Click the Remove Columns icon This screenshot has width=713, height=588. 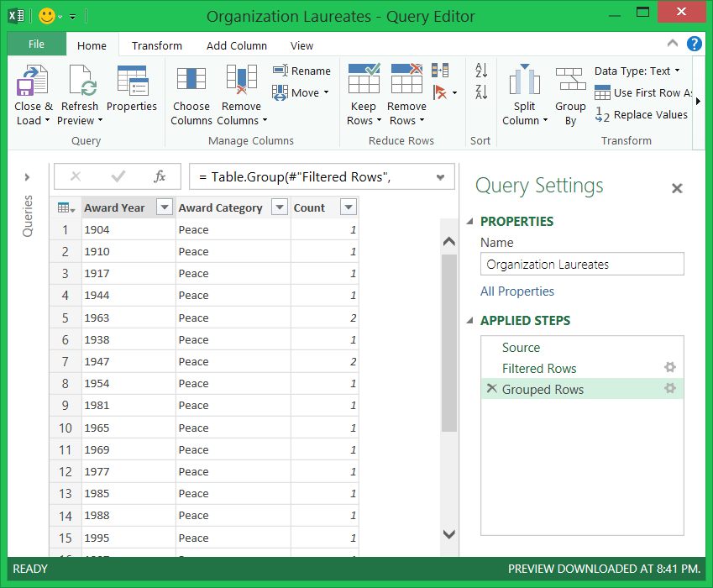[x=241, y=81]
